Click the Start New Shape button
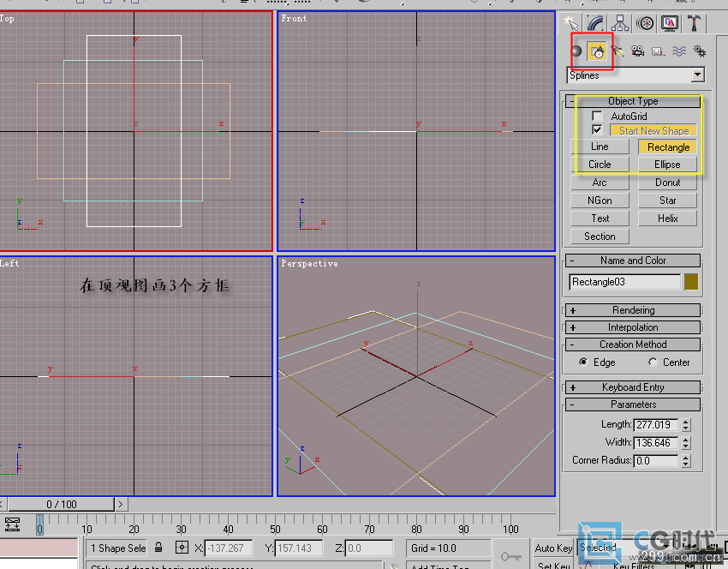The width and height of the screenshot is (728, 569). point(653,130)
